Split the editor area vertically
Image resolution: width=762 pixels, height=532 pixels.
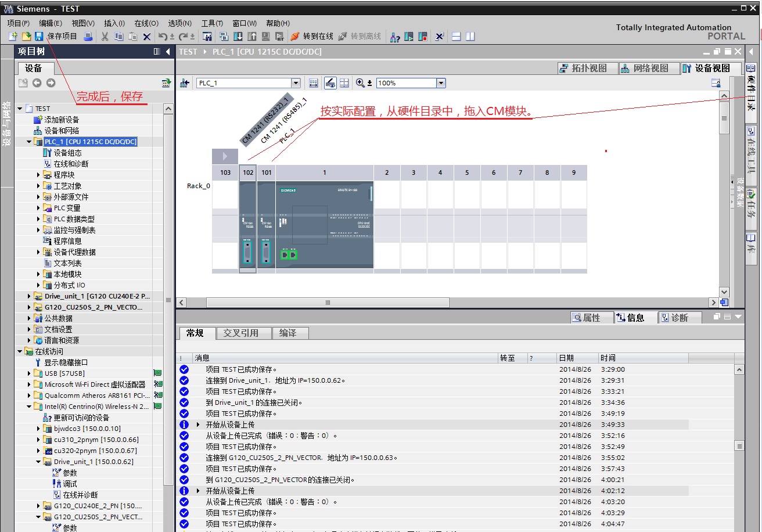coord(470,37)
